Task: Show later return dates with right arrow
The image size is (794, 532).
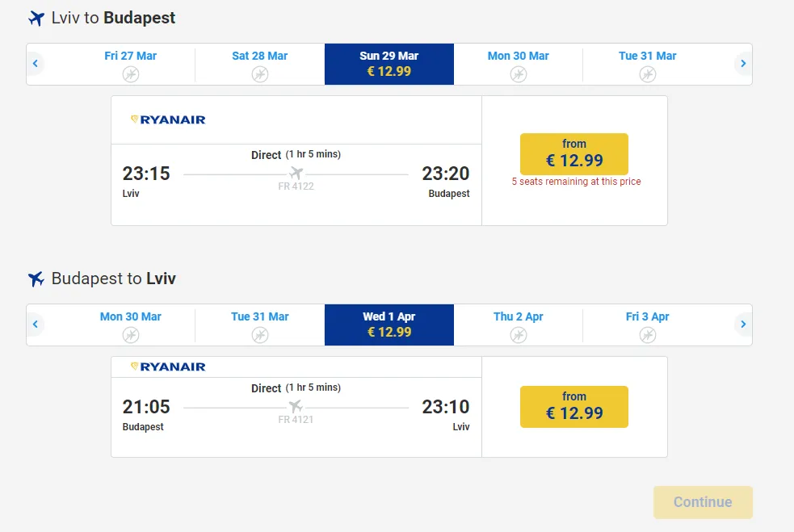Action: click(743, 325)
